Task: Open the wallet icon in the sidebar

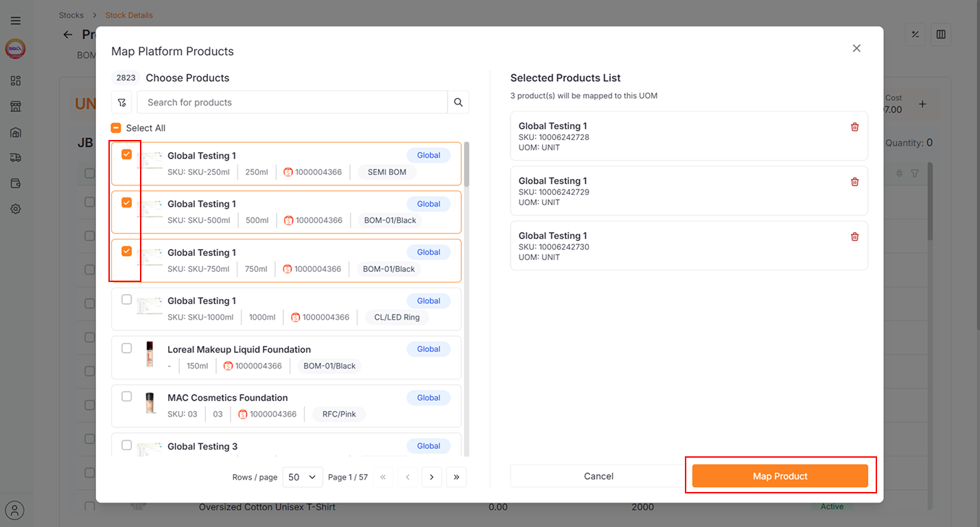Action: pos(15,183)
